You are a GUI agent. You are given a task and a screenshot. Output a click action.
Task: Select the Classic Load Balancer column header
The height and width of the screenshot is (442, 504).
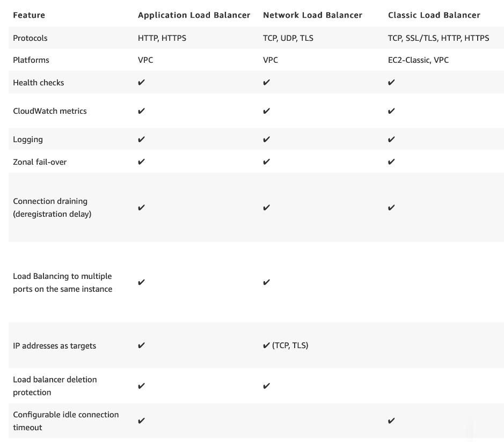click(x=434, y=15)
